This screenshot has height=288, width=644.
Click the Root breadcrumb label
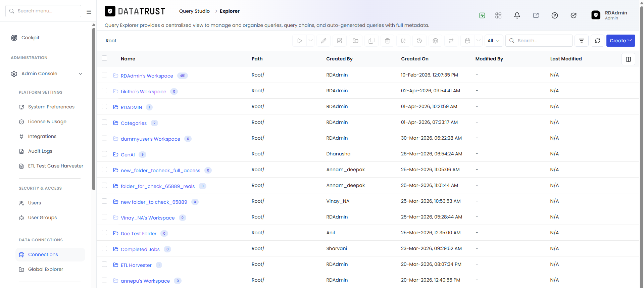[111, 41]
